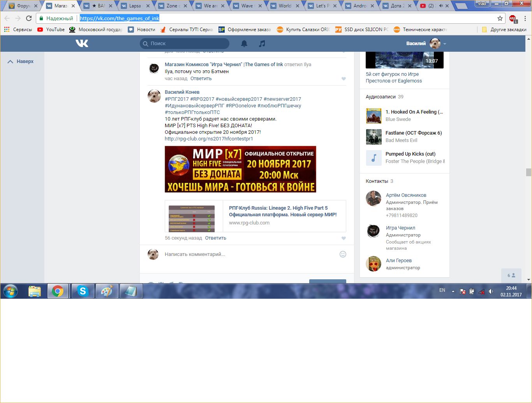Viewport: 532px width, 403px height.
Task: Open the Chrome three-dot menu
Action: (x=525, y=18)
